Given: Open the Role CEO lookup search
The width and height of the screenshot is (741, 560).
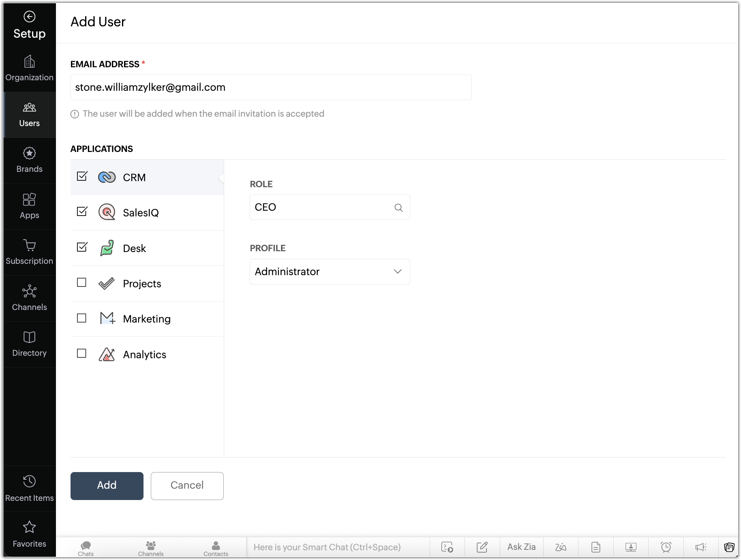Looking at the screenshot, I should (x=398, y=207).
